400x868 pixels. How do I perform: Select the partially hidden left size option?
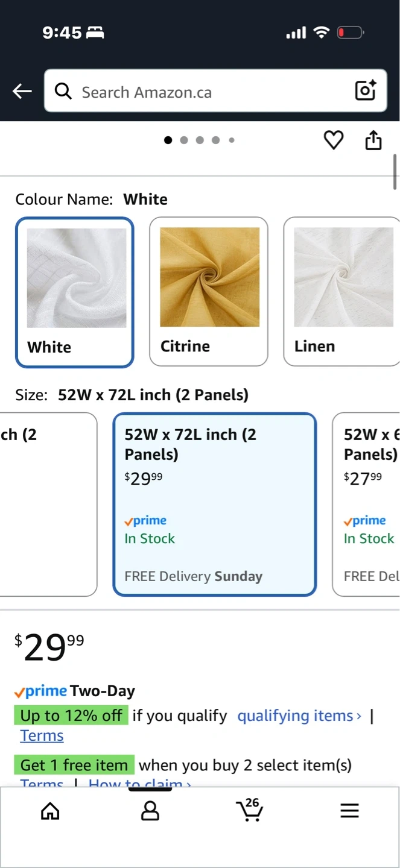(x=47, y=504)
